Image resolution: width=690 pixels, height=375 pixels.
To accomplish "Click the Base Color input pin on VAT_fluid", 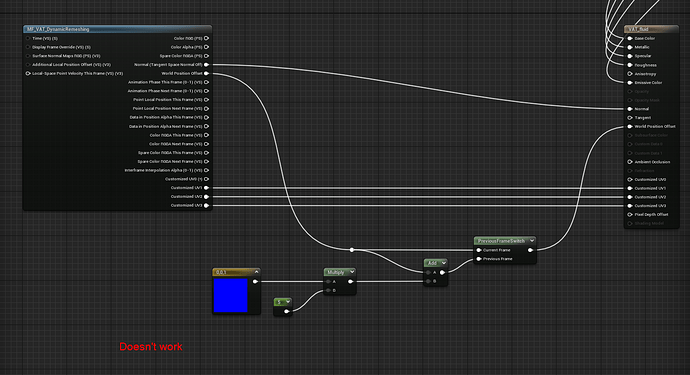I will click(630, 38).
